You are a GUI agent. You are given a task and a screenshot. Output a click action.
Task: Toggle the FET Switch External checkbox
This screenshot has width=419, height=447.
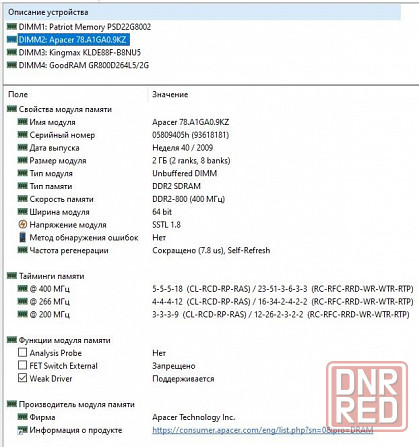click(x=22, y=365)
